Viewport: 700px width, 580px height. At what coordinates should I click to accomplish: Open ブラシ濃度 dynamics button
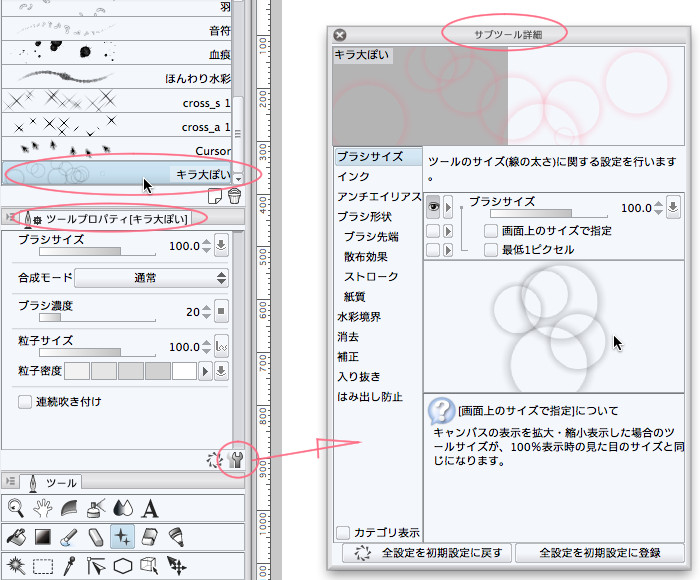coord(221,311)
